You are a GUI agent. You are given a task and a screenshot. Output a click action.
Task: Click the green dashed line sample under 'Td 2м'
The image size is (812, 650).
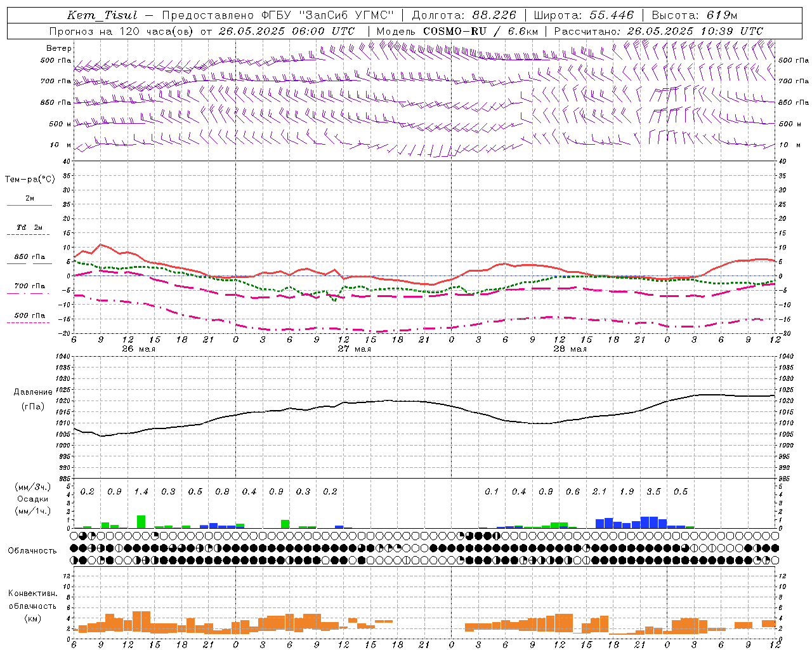point(29,235)
